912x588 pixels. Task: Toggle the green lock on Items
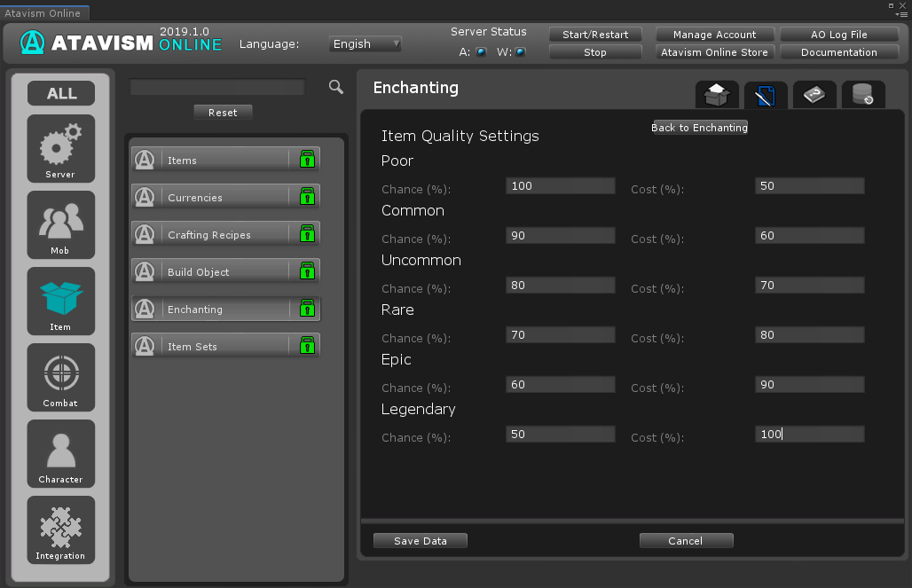tap(307, 160)
